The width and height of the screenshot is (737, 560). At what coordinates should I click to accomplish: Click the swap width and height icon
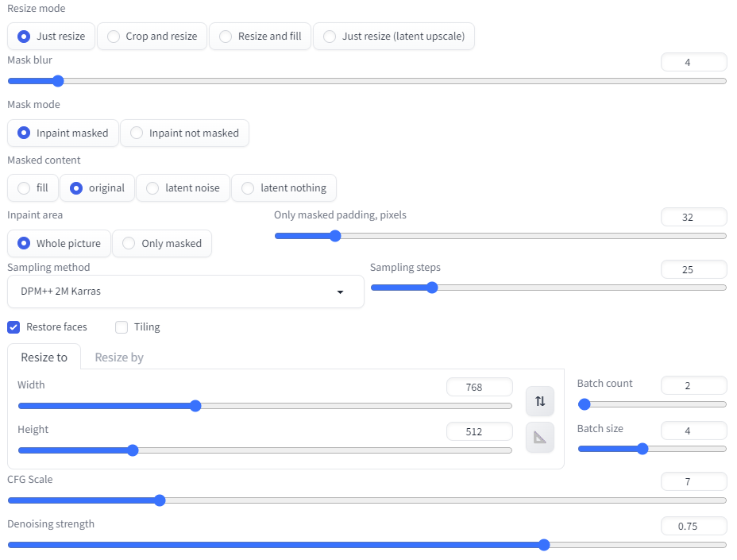point(539,401)
